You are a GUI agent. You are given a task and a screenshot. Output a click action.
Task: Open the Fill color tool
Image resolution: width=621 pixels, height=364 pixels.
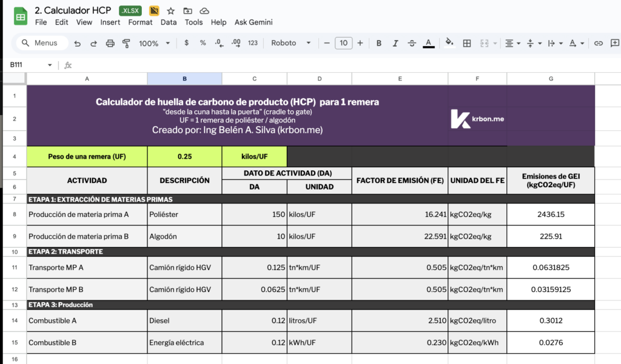pyautogui.click(x=449, y=43)
